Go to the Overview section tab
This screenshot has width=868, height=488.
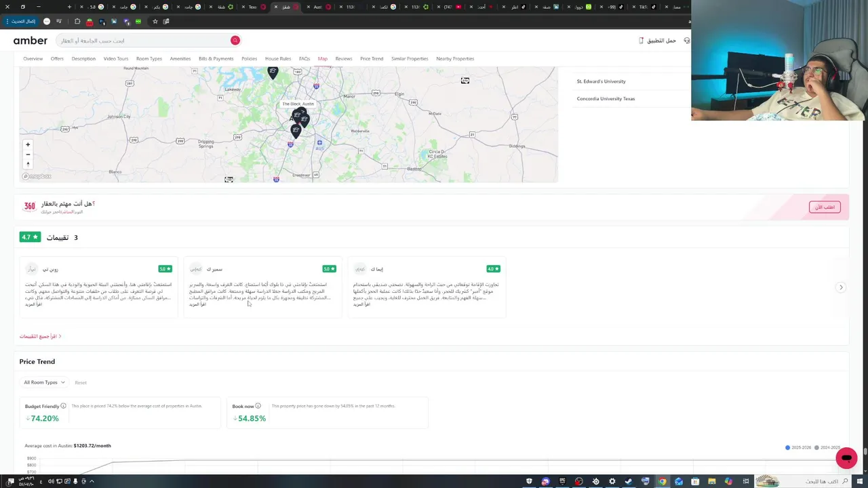[33, 59]
